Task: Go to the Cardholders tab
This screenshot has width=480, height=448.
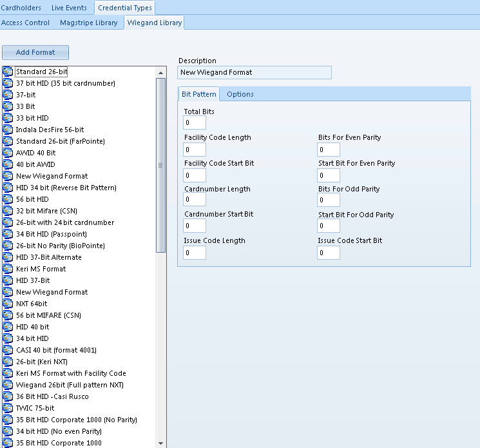Action: tap(22, 8)
